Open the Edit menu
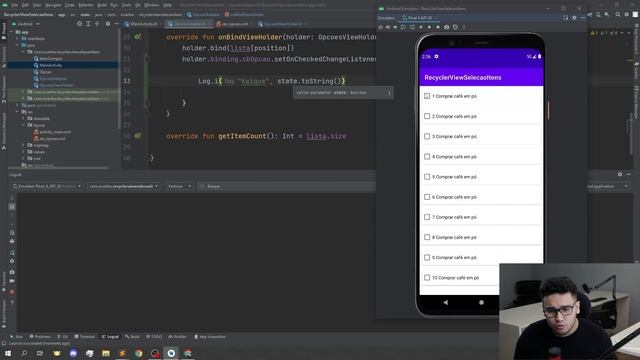The width and height of the screenshot is (640, 360). click(25, 5)
